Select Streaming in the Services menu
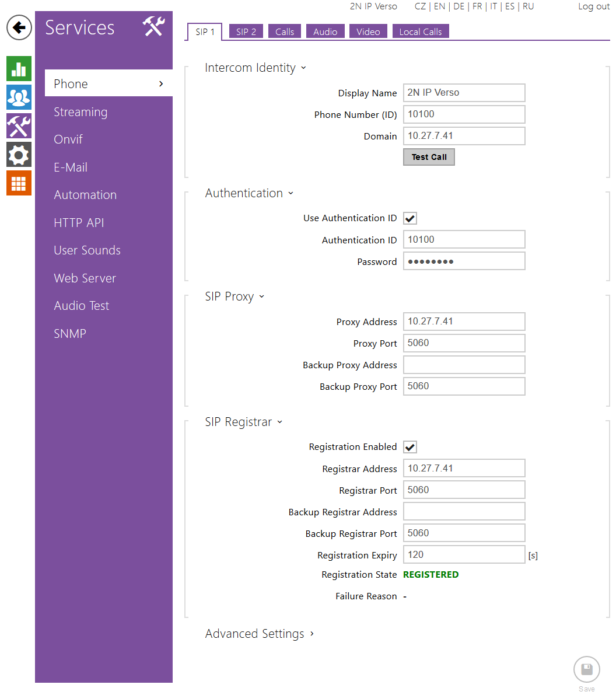616x695 pixels. click(x=80, y=112)
